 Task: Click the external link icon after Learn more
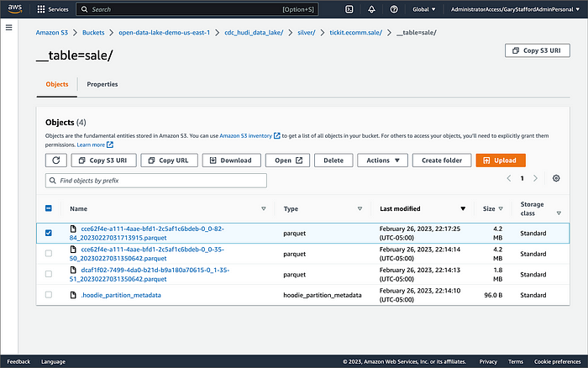tap(110, 145)
